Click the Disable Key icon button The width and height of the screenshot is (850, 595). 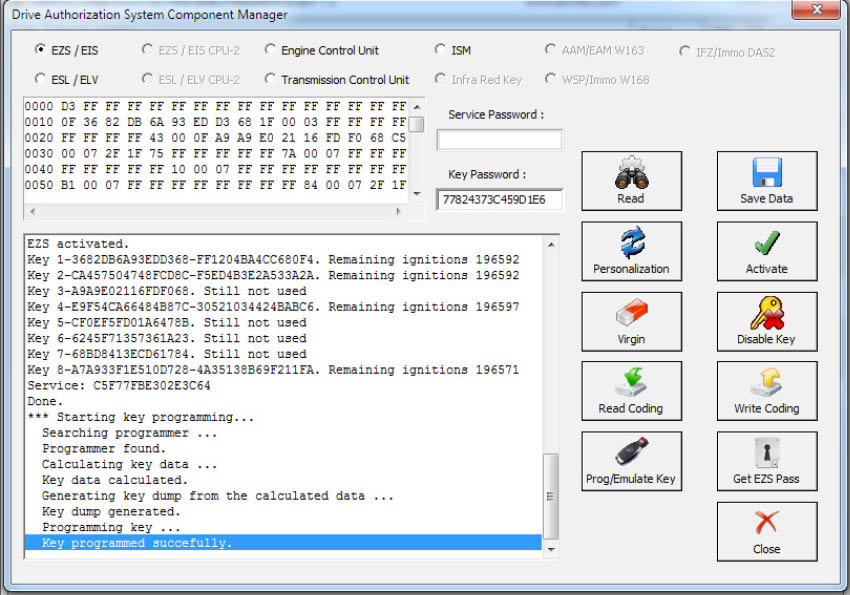pyautogui.click(x=766, y=321)
